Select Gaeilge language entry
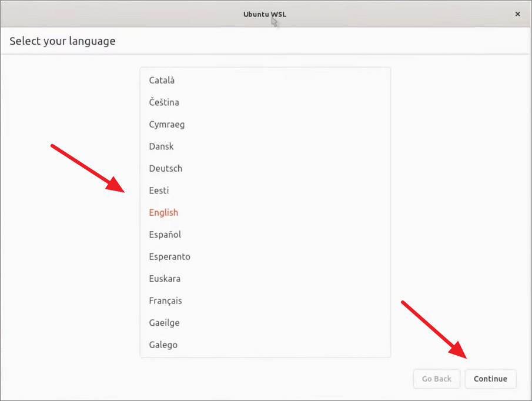This screenshot has width=532, height=401. click(265, 323)
